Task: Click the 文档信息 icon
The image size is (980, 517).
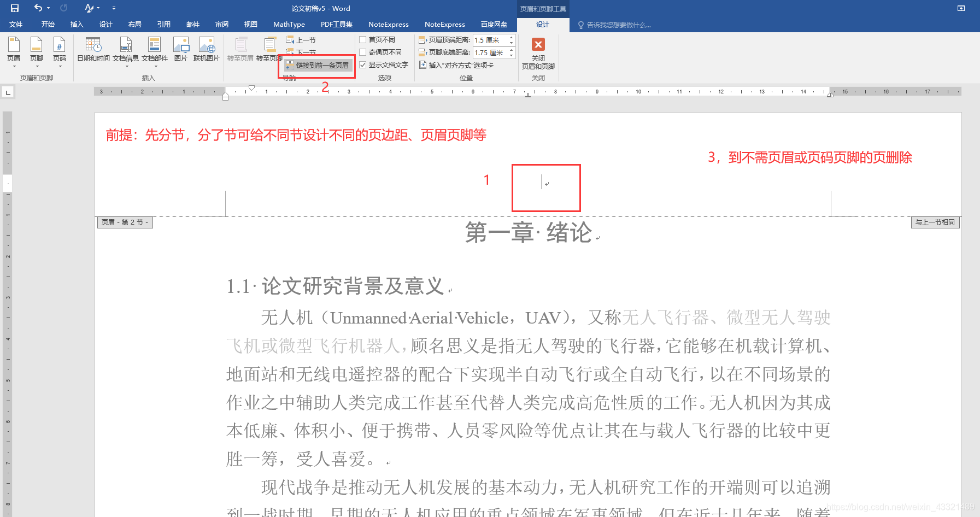Action: (126, 45)
